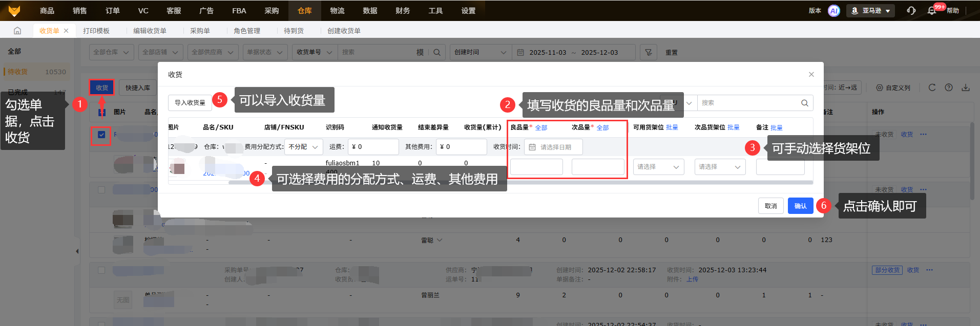
Task: Click 全部 link next to 次品量
Action: coord(602,127)
